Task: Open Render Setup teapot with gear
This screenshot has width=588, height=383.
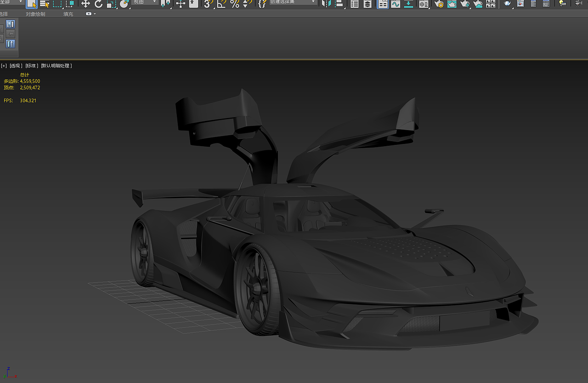Action: click(x=439, y=4)
